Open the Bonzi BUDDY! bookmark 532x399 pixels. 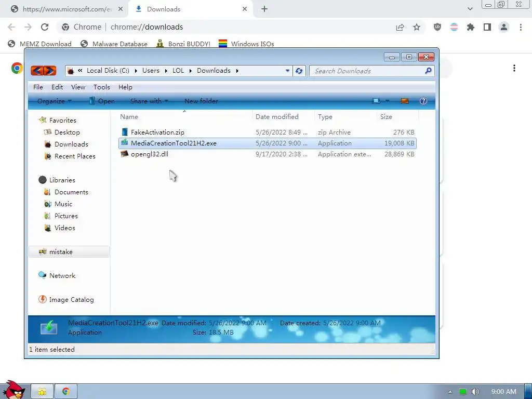pos(183,44)
